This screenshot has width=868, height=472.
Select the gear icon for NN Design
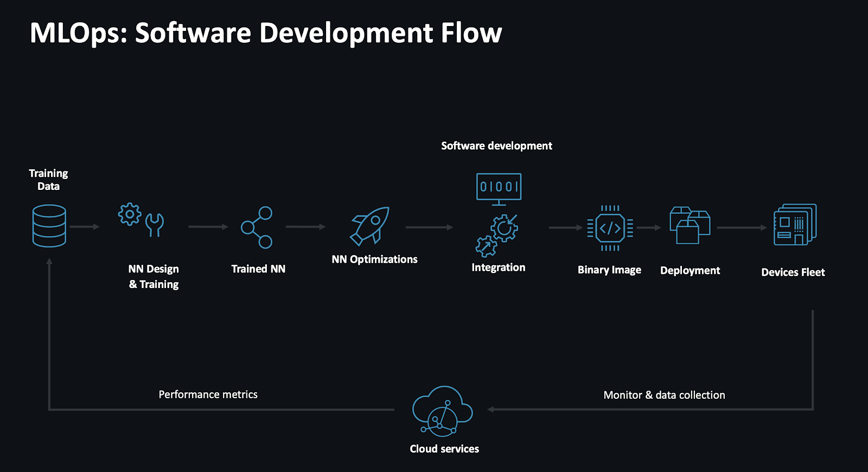pos(130,214)
